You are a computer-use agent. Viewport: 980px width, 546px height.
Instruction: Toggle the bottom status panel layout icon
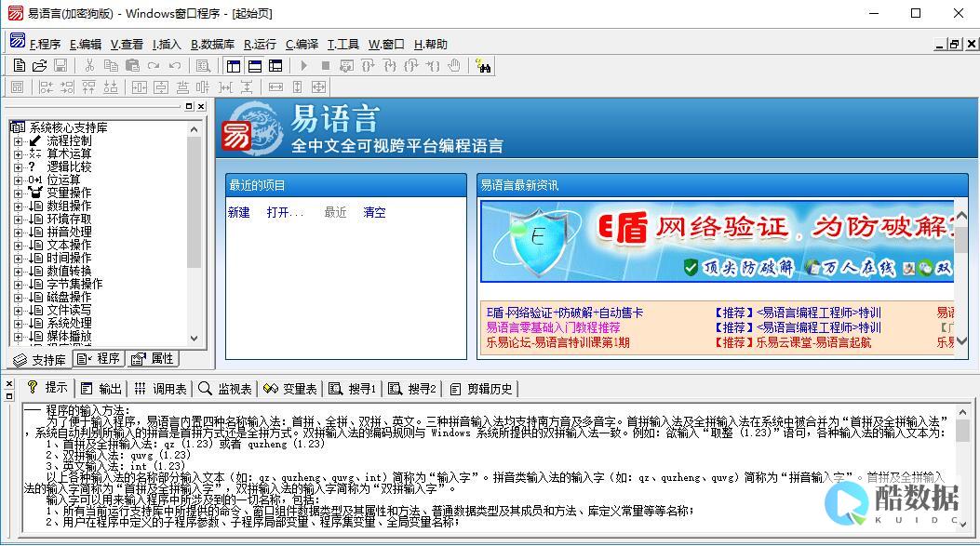tap(255, 65)
